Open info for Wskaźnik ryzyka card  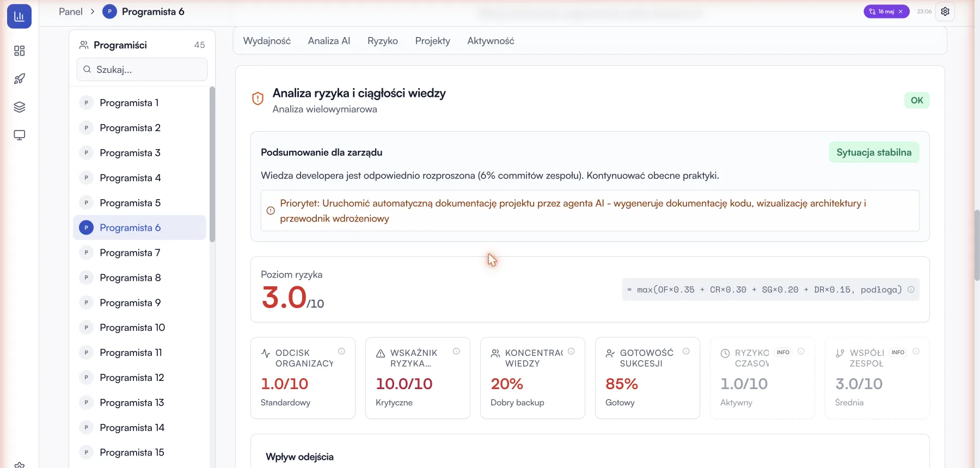point(456,352)
